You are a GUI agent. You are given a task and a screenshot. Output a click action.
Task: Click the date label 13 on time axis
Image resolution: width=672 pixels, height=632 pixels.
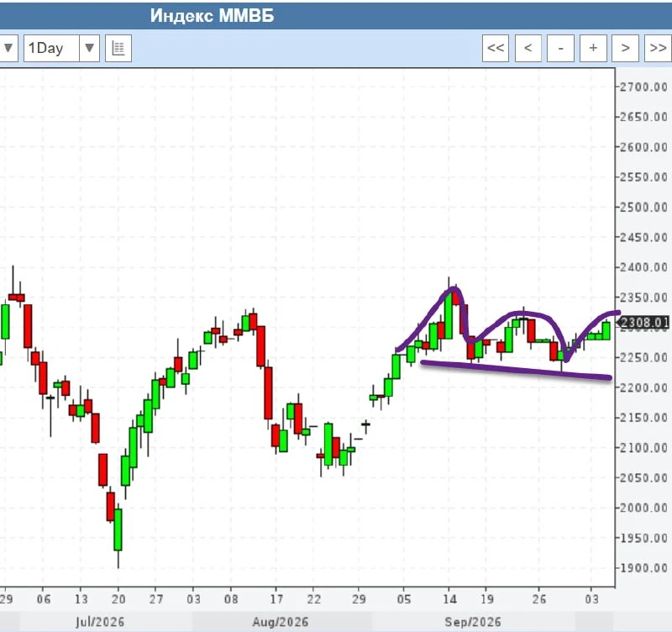point(81,599)
